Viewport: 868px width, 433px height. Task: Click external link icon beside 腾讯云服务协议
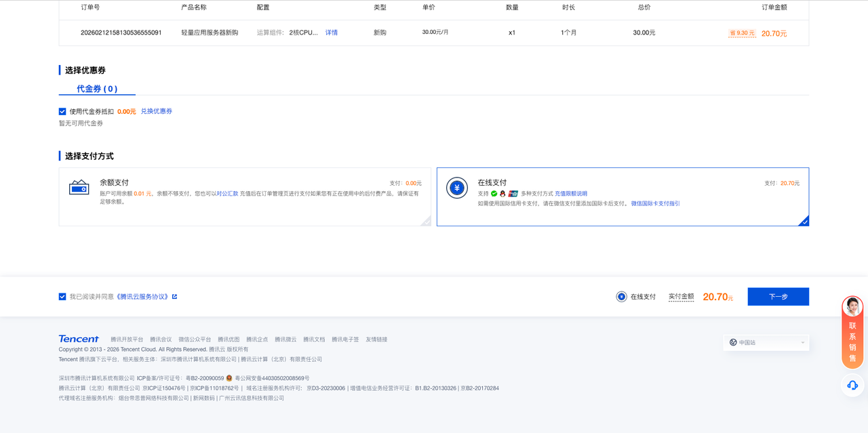[175, 297]
